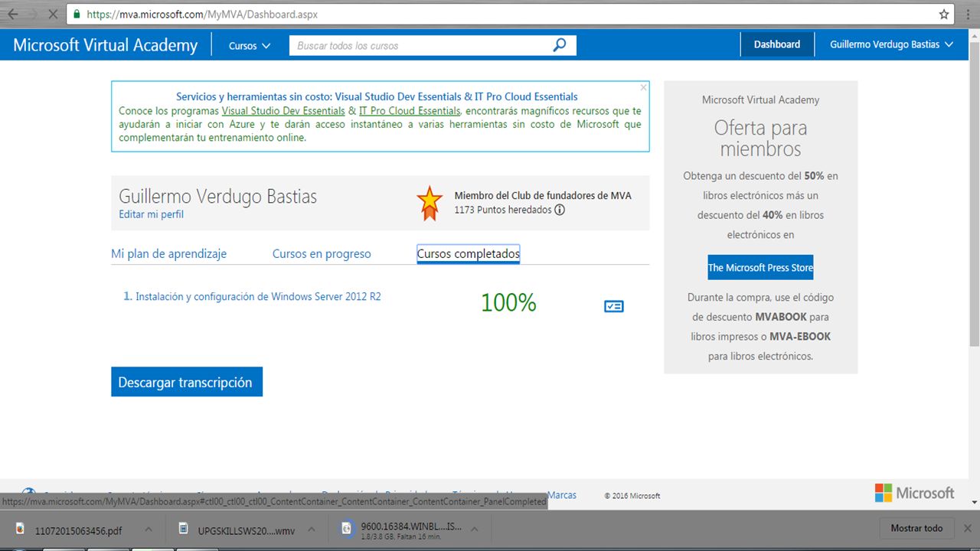The image size is (980, 551).
Task: Click the info icon beside Puntos heredados
Action: tap(560, 210)
